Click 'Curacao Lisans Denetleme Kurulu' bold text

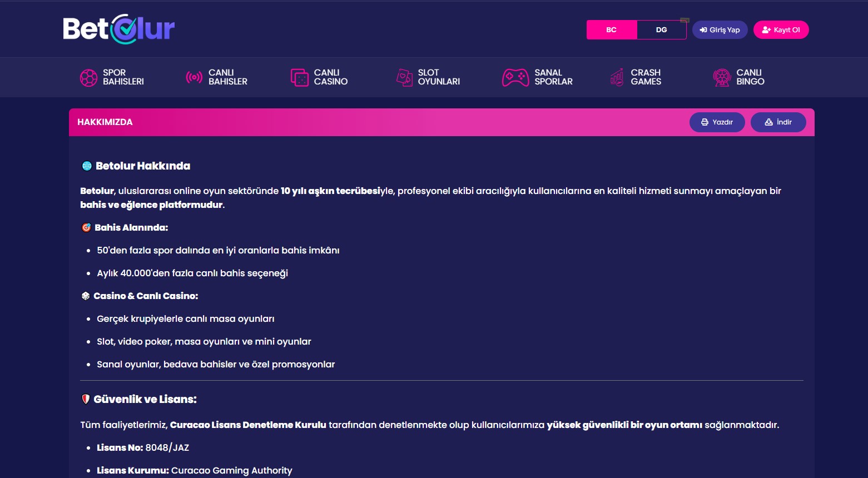(x=248, y=425)
